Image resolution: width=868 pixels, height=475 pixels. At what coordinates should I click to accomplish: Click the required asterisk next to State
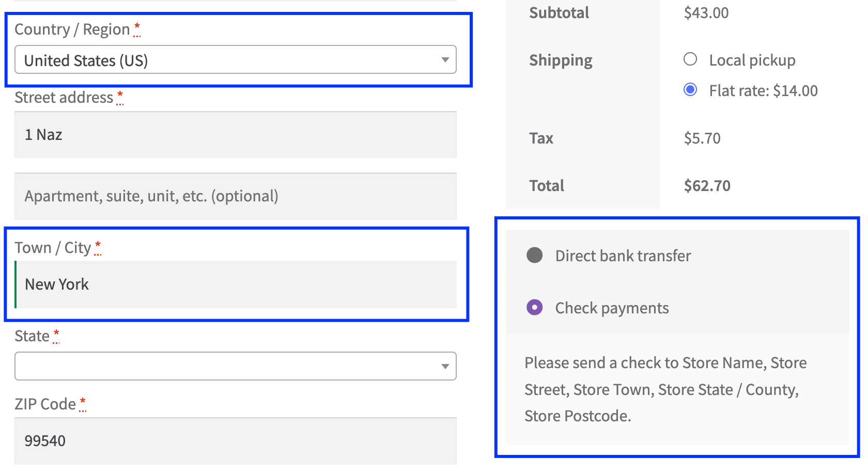(x=56, y=335)
